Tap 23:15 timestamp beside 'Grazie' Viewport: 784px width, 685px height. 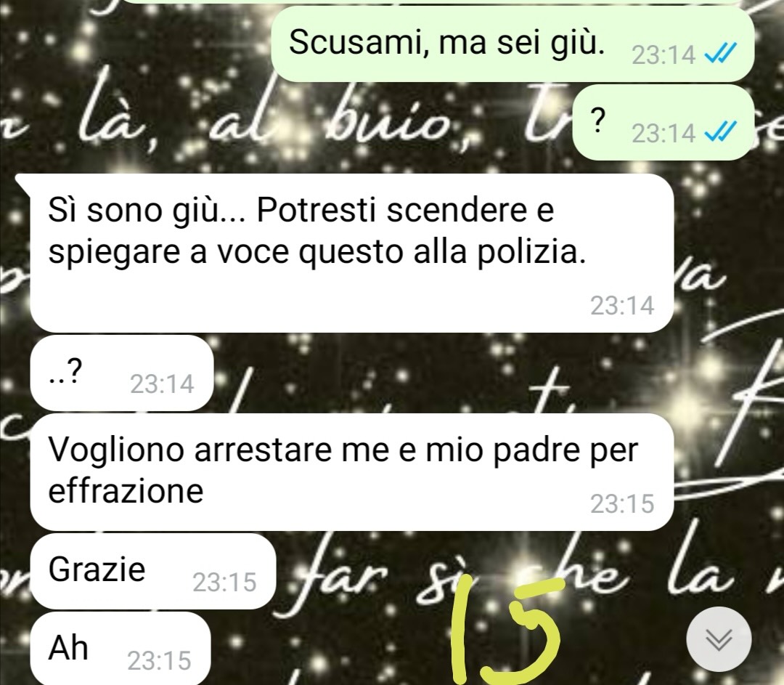224,582
